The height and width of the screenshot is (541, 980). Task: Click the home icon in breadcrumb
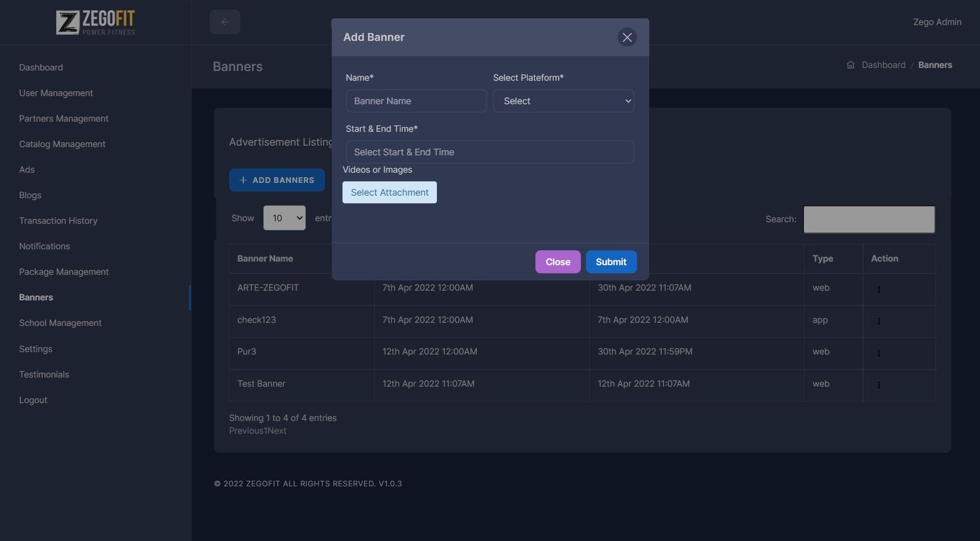tap(850, 65)
